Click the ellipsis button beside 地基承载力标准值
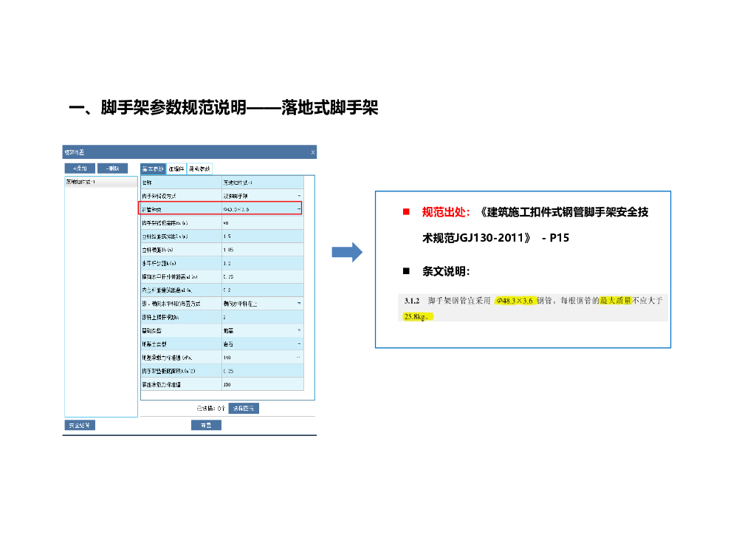 (299, 358)
